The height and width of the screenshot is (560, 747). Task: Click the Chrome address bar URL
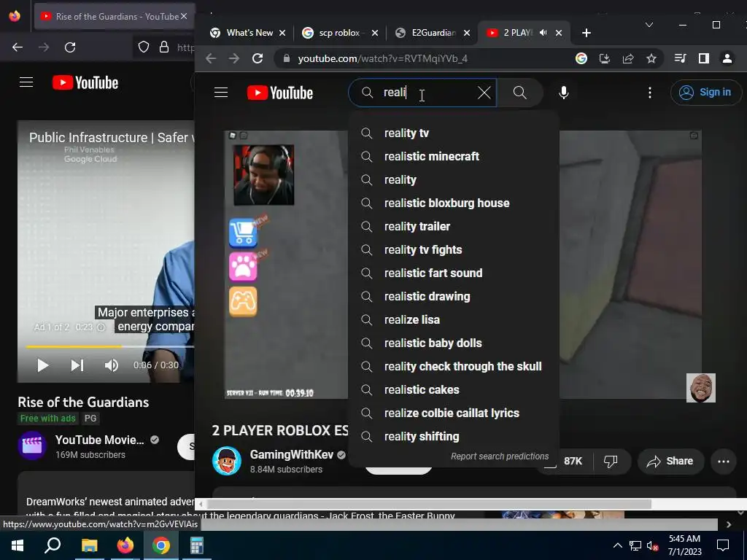point(382,58)
